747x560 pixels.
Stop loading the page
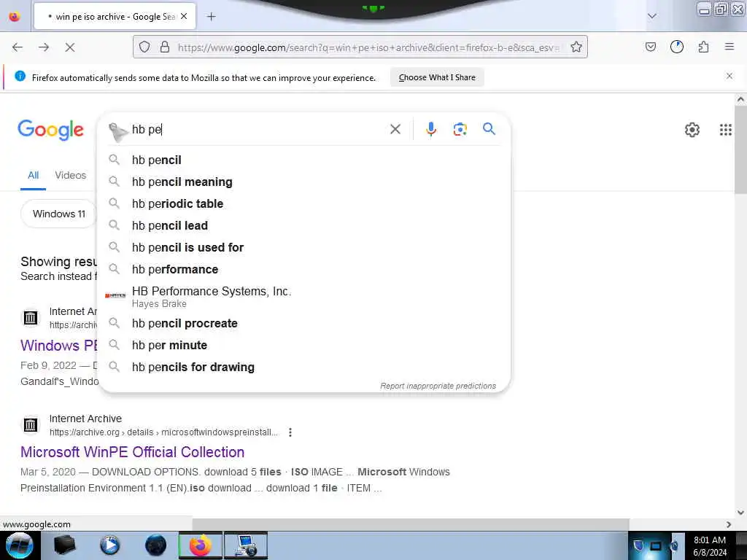point(69,47)
